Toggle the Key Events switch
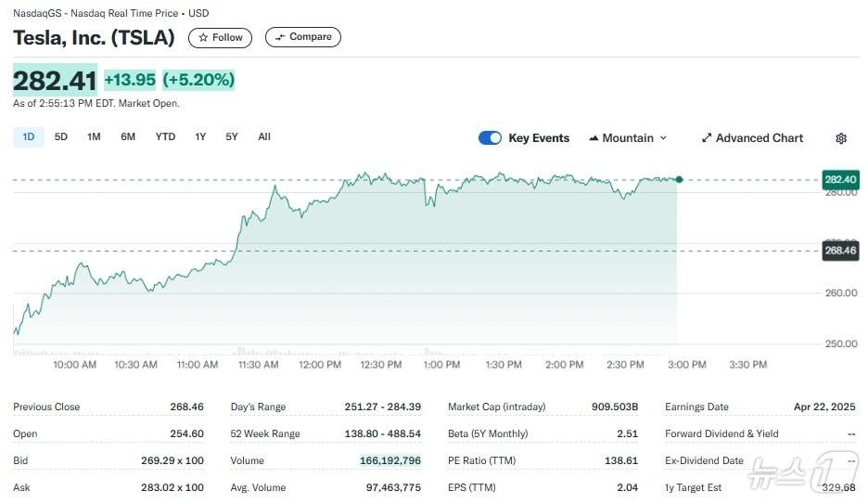The image size is (868, 504). point(490,138)
